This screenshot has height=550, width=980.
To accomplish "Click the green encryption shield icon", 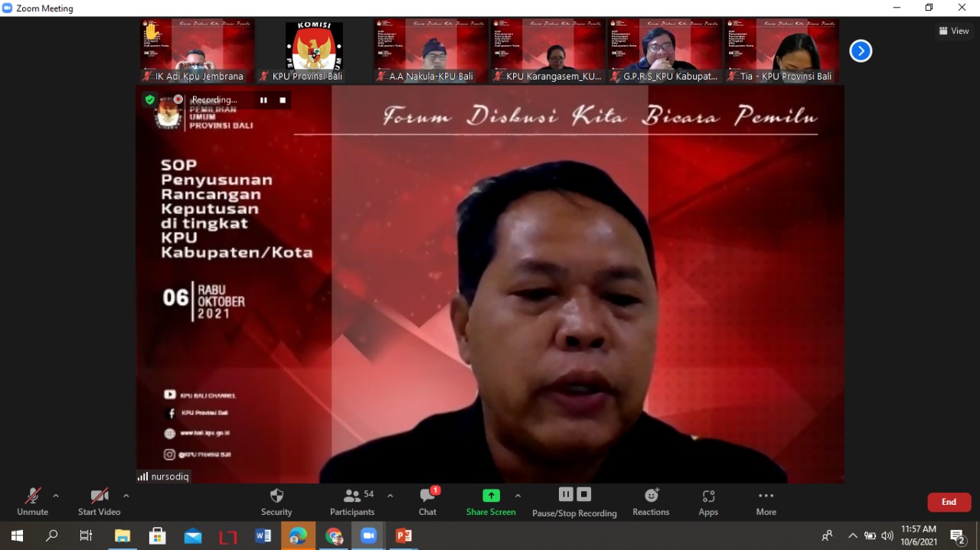I will tap(150, 99).
